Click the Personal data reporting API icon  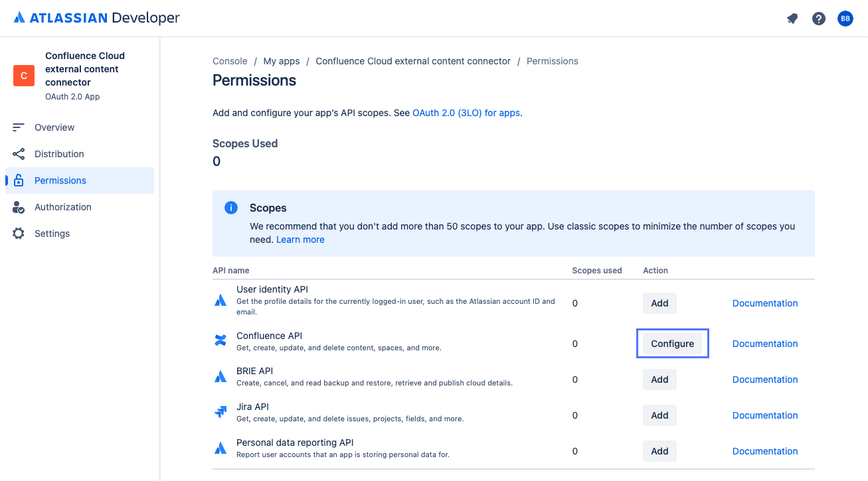click(220, 448)
